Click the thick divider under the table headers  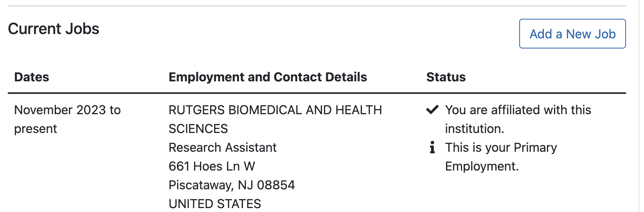(317, 93)
